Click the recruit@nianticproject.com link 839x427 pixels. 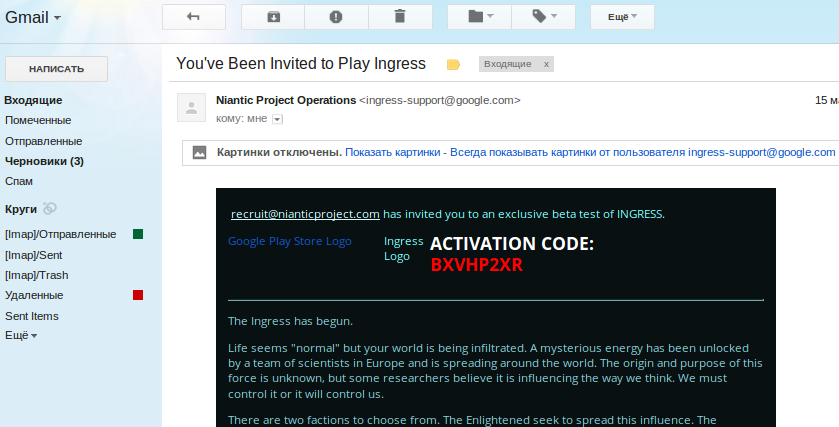[x=305, y=214]
